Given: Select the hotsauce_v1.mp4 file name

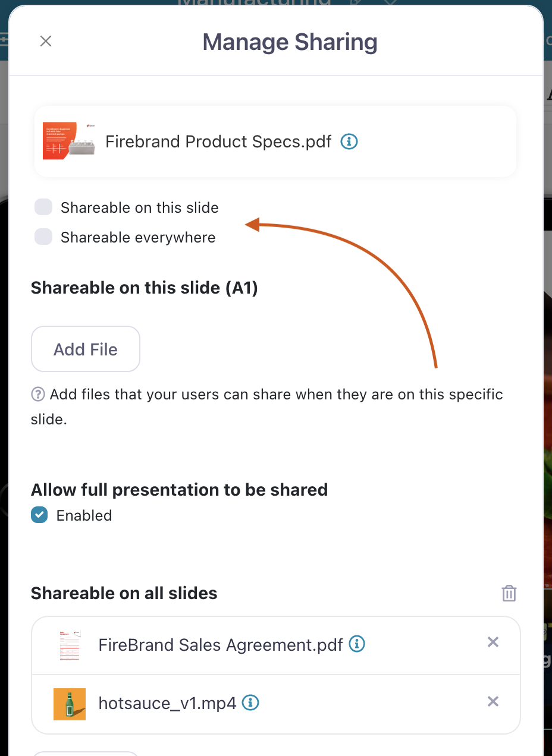Looking at the screenshot, I should point(167,704).
